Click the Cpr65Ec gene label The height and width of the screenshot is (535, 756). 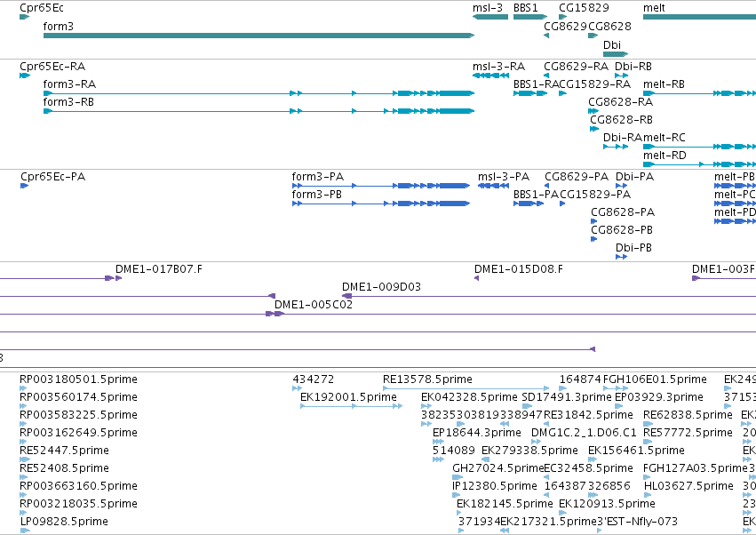[42, 8]
